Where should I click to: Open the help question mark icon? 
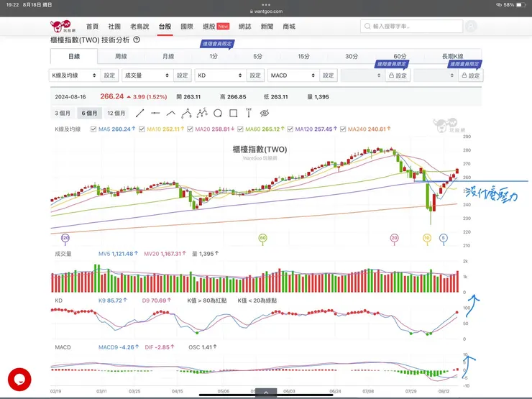(137, 40)
